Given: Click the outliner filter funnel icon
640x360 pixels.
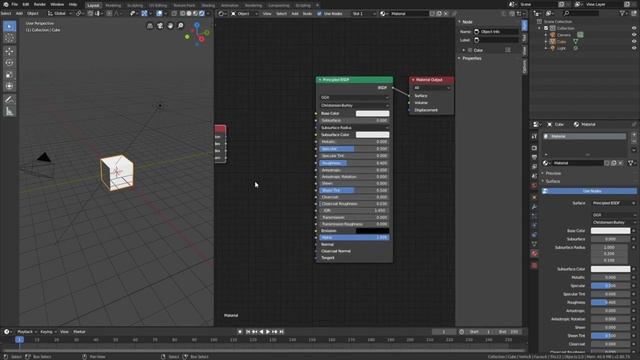Looking at the screenshot, I should click(622, 13).
